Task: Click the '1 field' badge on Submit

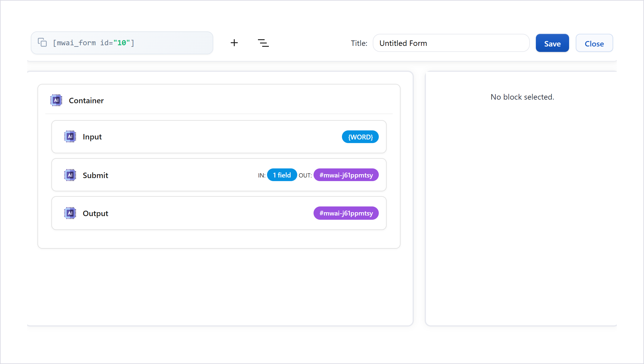Action: pos(282,175)
